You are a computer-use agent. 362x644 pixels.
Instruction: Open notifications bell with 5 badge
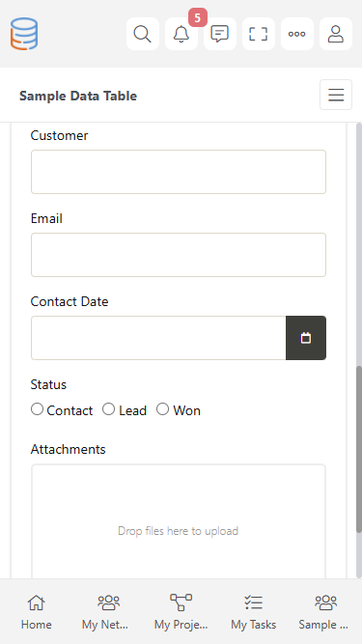pos(181,34)
